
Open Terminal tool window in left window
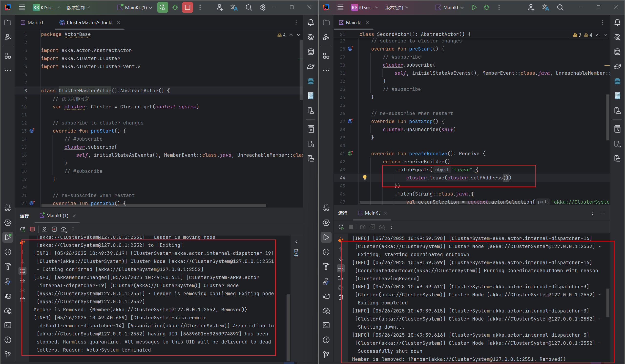[x=8, y=325]
